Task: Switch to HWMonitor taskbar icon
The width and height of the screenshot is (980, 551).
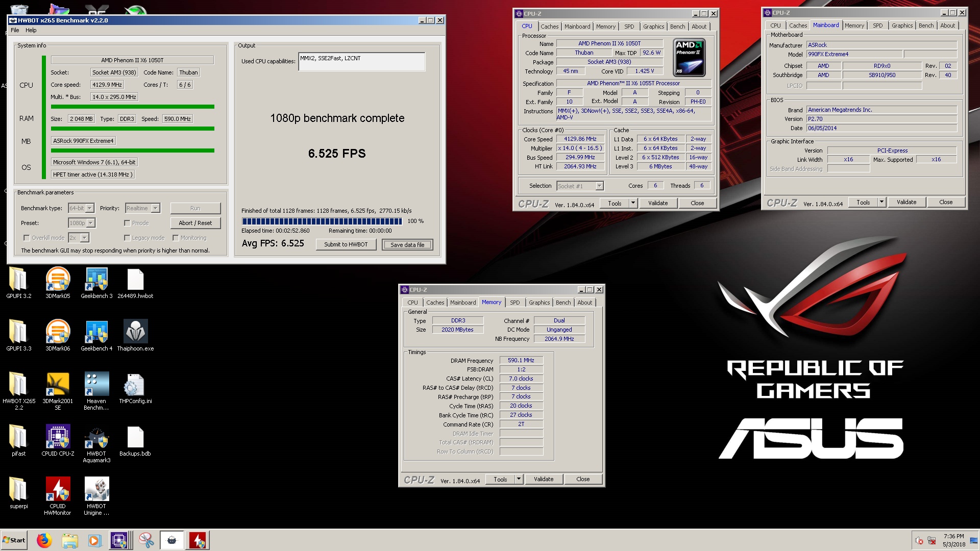Action: point(198,540)
